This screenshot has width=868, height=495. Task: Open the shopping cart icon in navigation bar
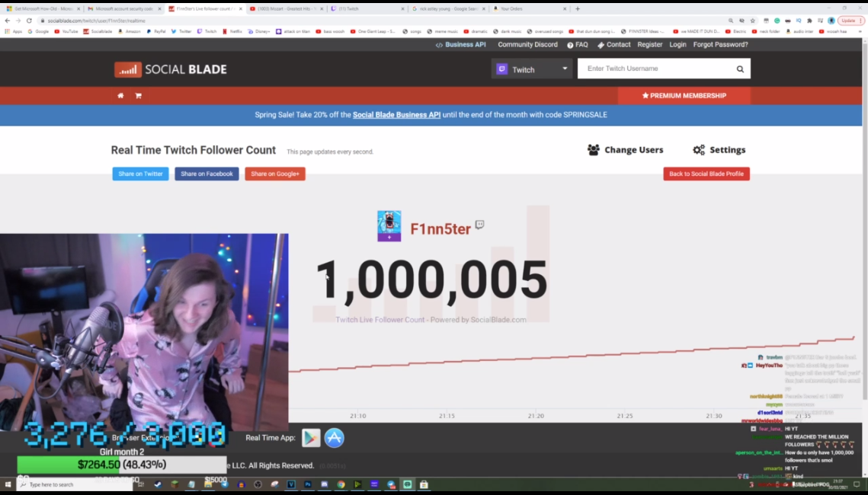coord(139,96)
